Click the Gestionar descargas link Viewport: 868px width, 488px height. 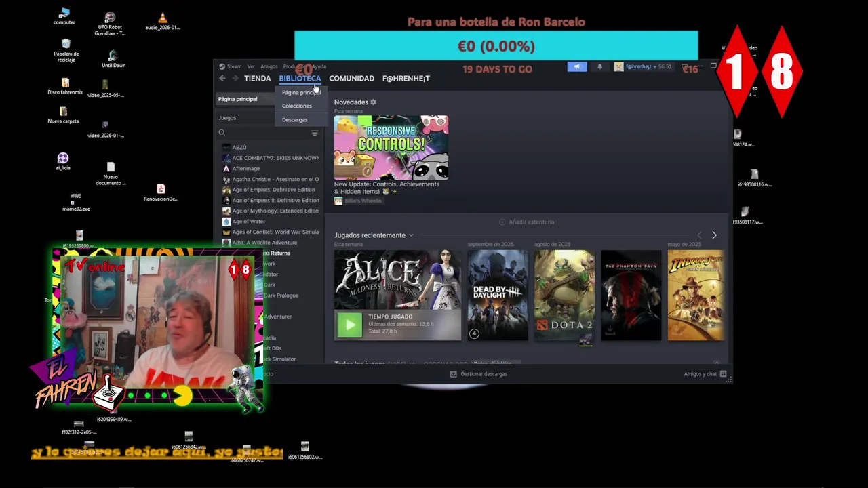484,374
